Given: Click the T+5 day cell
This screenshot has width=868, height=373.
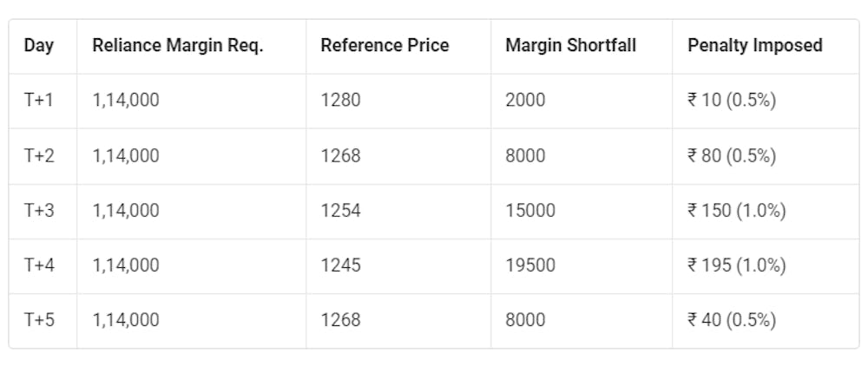Looking at the screenshot, I should [39, 320].
